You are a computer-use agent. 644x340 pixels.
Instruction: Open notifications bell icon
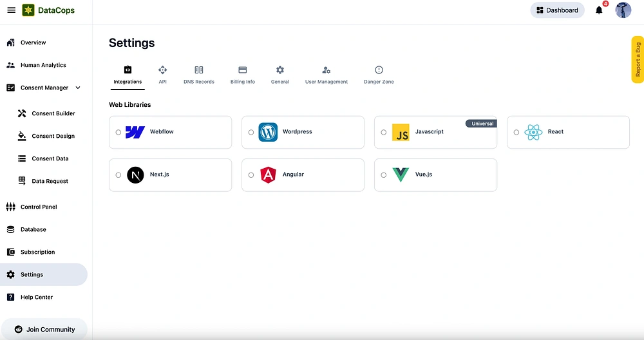tap(599, 10)
